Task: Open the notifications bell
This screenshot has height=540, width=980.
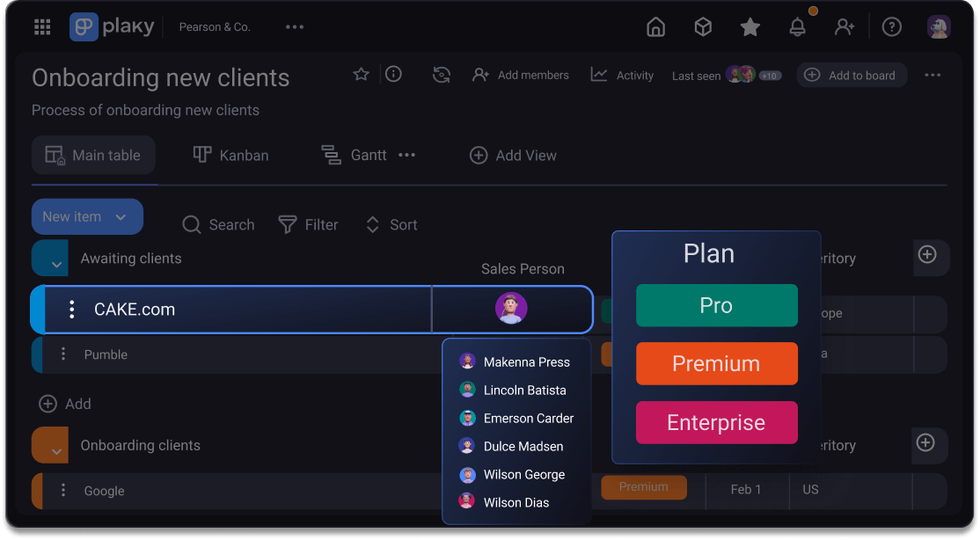Action: click(x=797, y=26)
